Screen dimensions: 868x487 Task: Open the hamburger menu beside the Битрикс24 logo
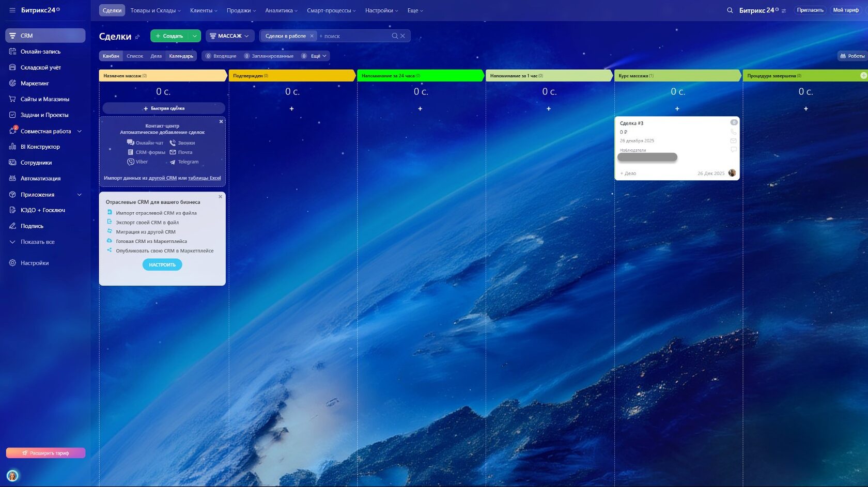(x=12, y=10)
